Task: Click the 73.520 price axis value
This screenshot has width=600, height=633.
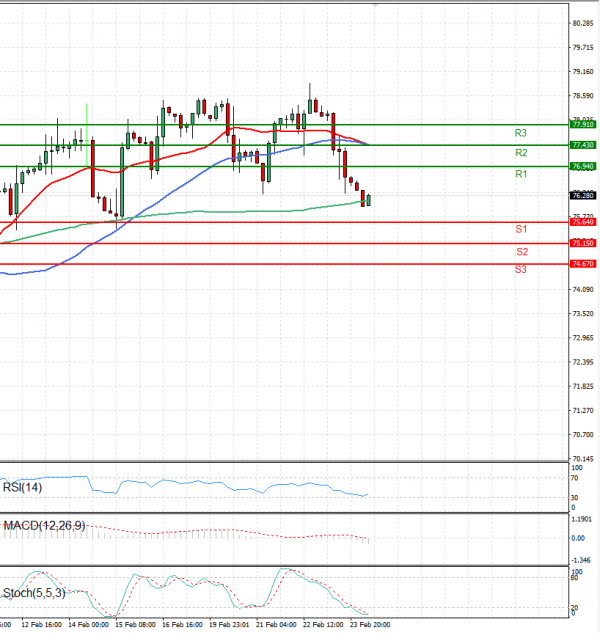Action: click(x=583, y=314)
